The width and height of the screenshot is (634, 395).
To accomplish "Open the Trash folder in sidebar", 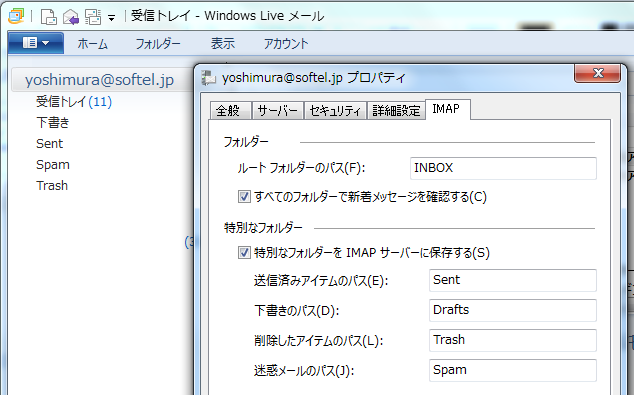I will point(52,186).
